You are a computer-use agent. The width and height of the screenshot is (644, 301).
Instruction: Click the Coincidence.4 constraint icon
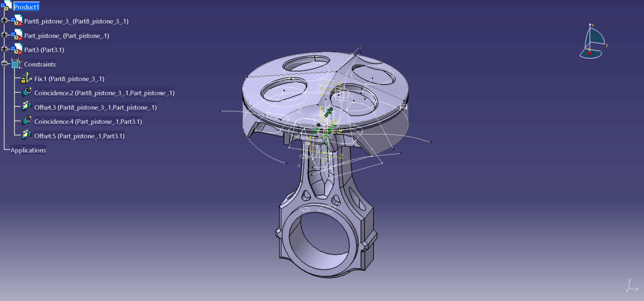pos(27,121)
